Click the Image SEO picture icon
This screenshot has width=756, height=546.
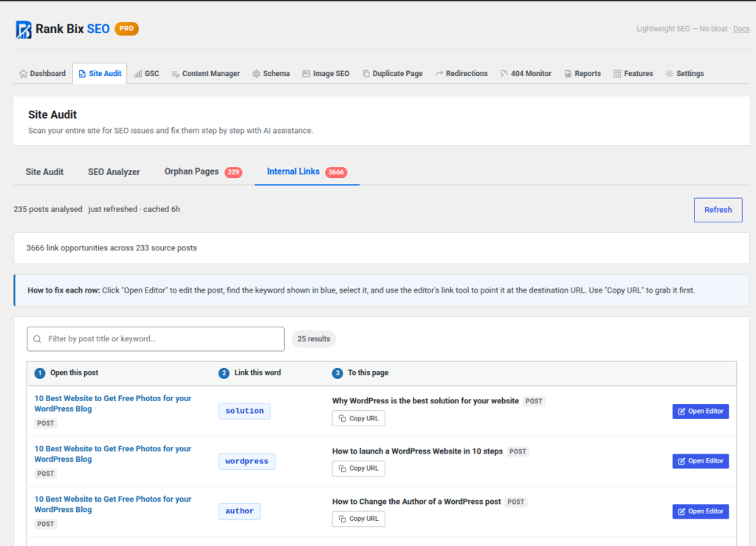(306, 74)
